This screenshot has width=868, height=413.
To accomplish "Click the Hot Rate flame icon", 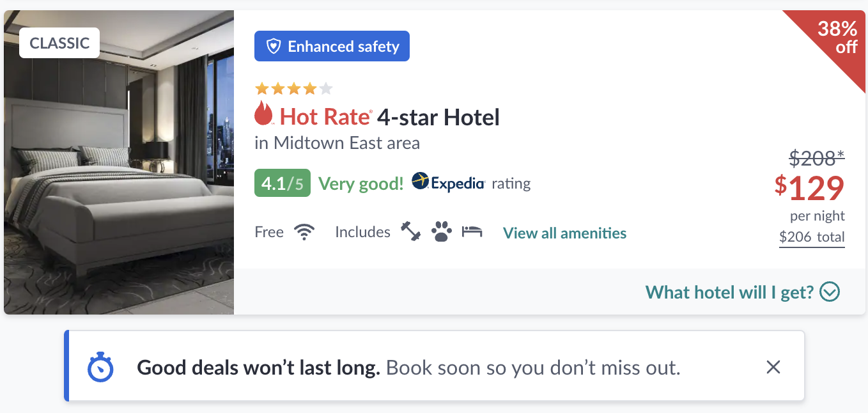I will click(x=263, y=115).
